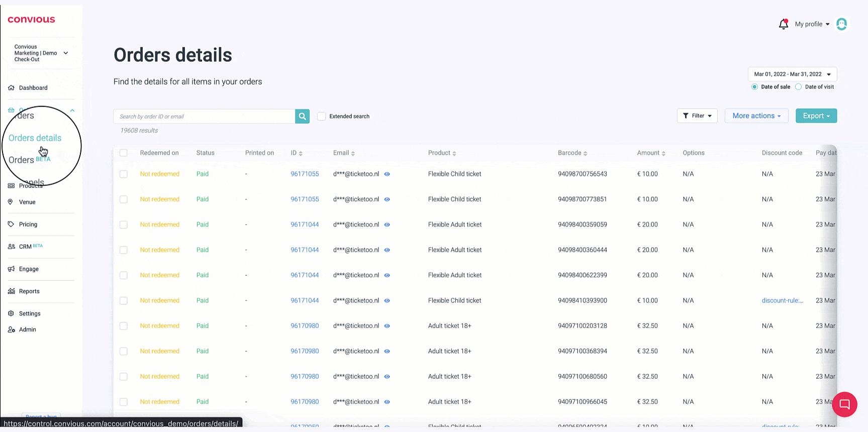The image size is (868, 432).
Task: Select the Date of sale radio button
Action: (x=754, y=87)
